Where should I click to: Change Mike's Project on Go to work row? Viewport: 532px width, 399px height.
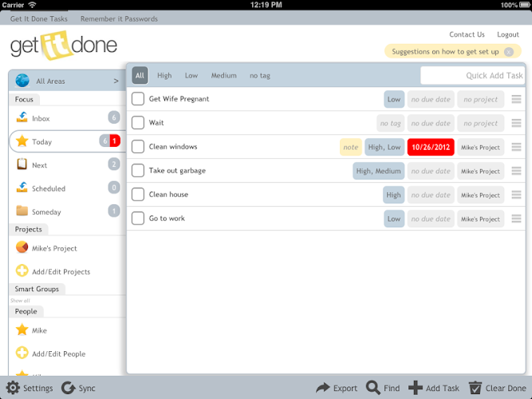point(480,219)
